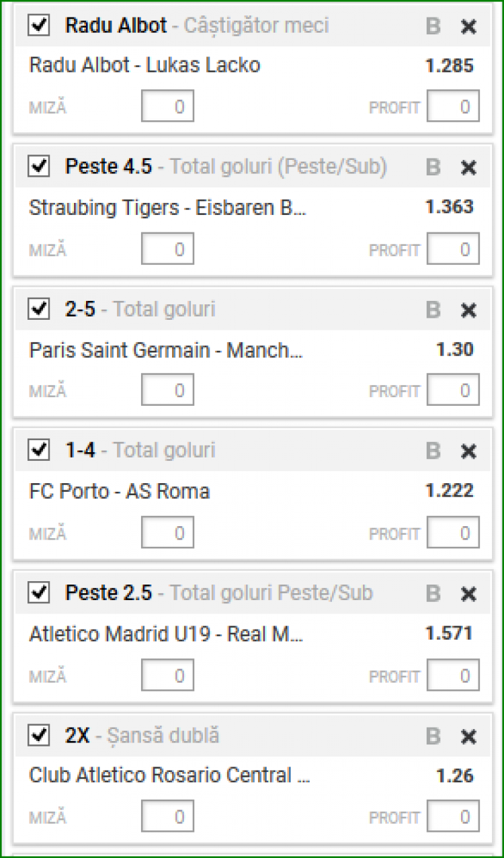Image resolution: width=504 pixels, height=858 pixels.
Task: Click PROFIT field of Atletico Madrid U19
Action: [x=454, y=676]
